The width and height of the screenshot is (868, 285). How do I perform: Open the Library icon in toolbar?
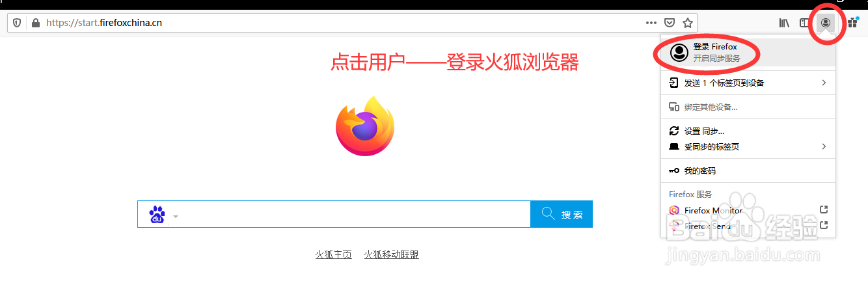[x=784, y=23]
